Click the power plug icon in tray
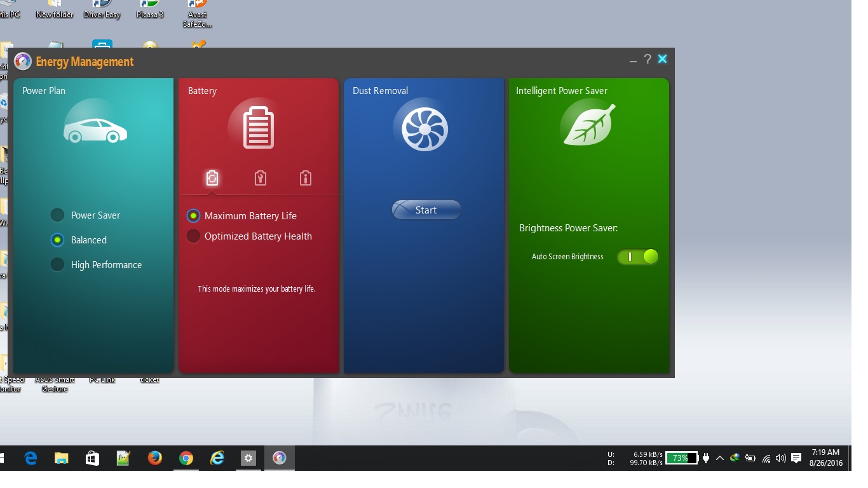This screenshot has height=488, width=868. point(706,458)
